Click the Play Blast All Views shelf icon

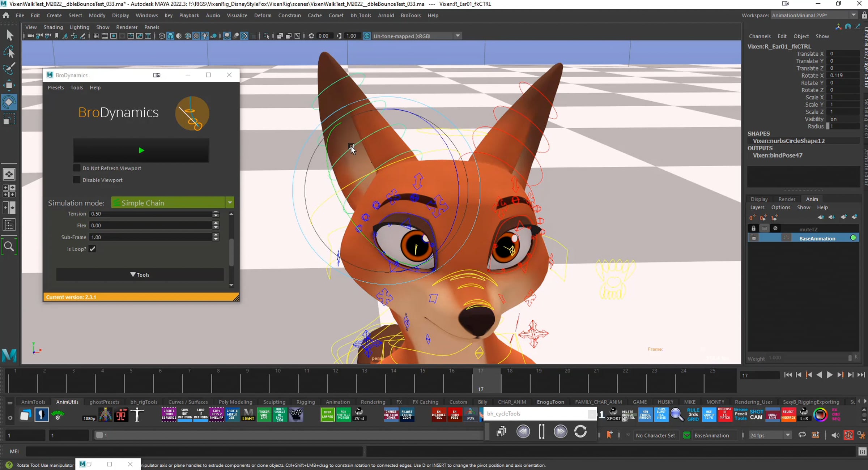click(661, 415)
